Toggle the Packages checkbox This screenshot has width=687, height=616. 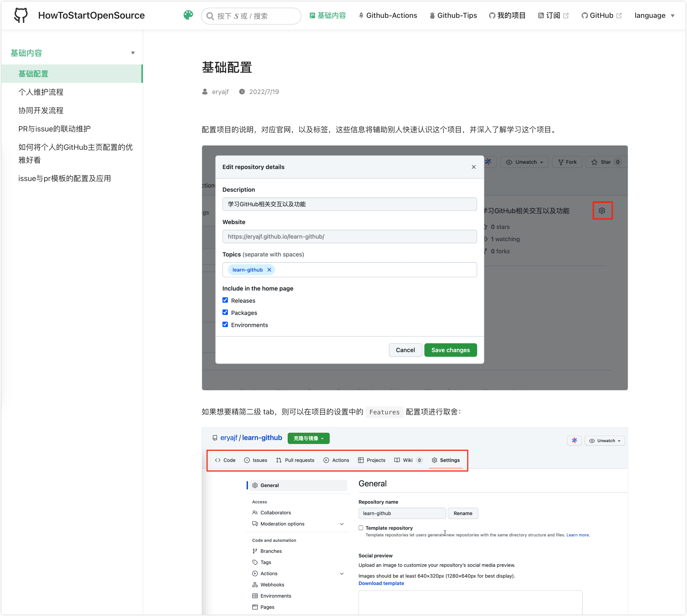225,312
